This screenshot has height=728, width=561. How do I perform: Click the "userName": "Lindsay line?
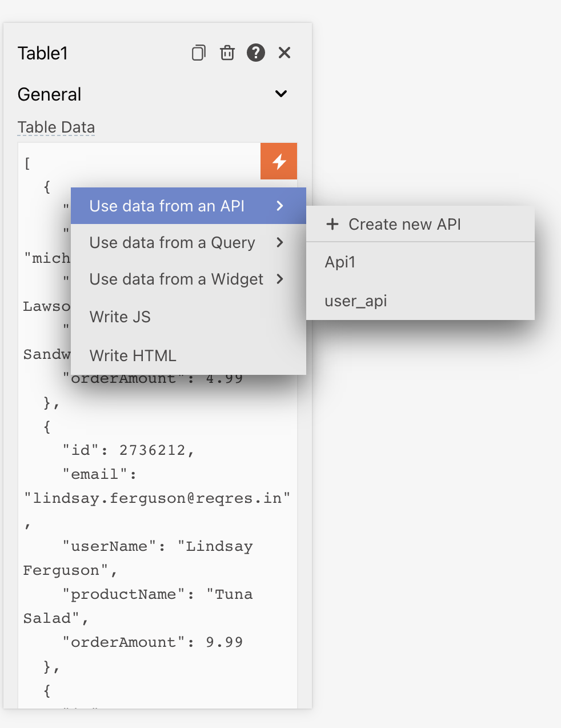pos(158,546)
